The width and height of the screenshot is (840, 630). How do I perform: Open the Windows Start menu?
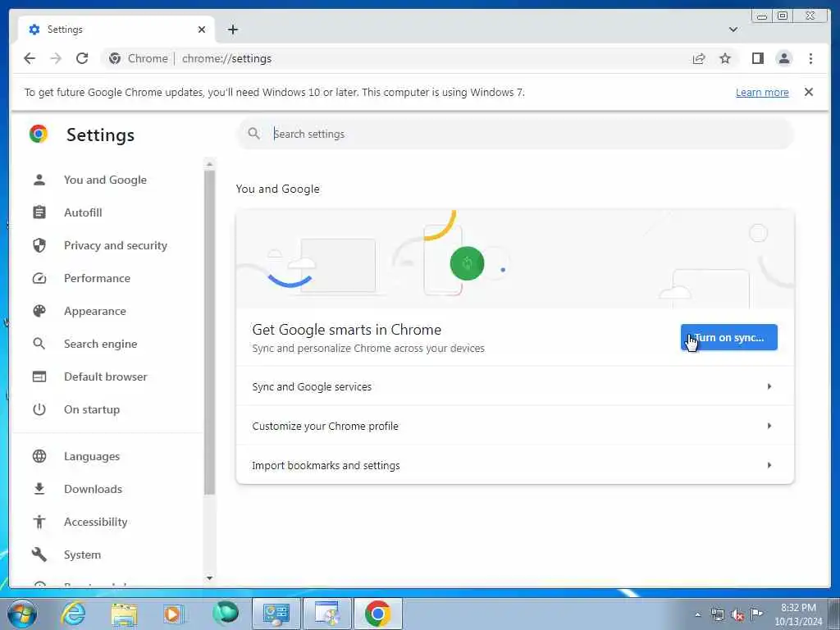(22, 614)
